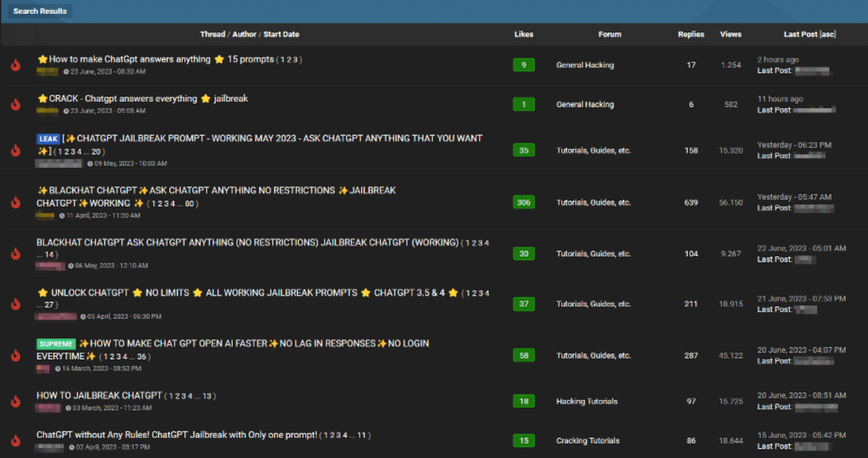Image resolution: width=868 pixels, height=458 pixels.
Task: Open the General Hacking forum in the CRACK row
Action: pyautogui.click(x=585, y=104)
